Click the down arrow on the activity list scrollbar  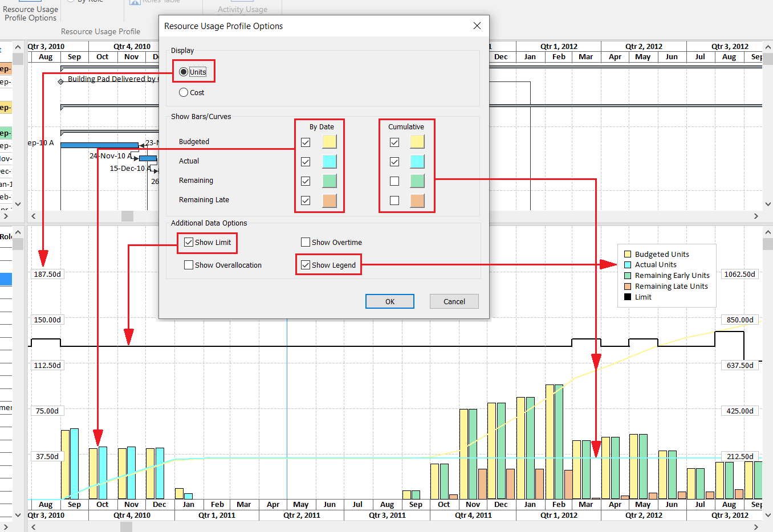tap(17, 204)
